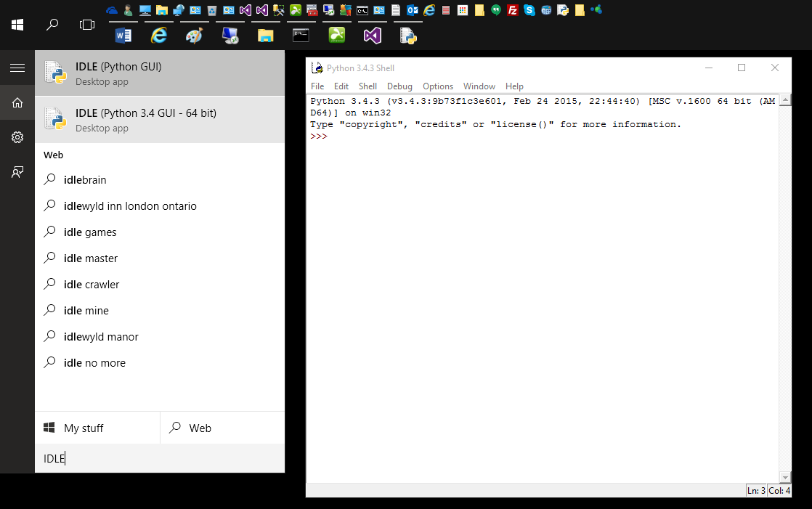The height and width of the screenshot is (509, 812).
Task: Maximize the Python 3.4.3 Shell window
Action: pyautogui.click(x=742, y=68)
